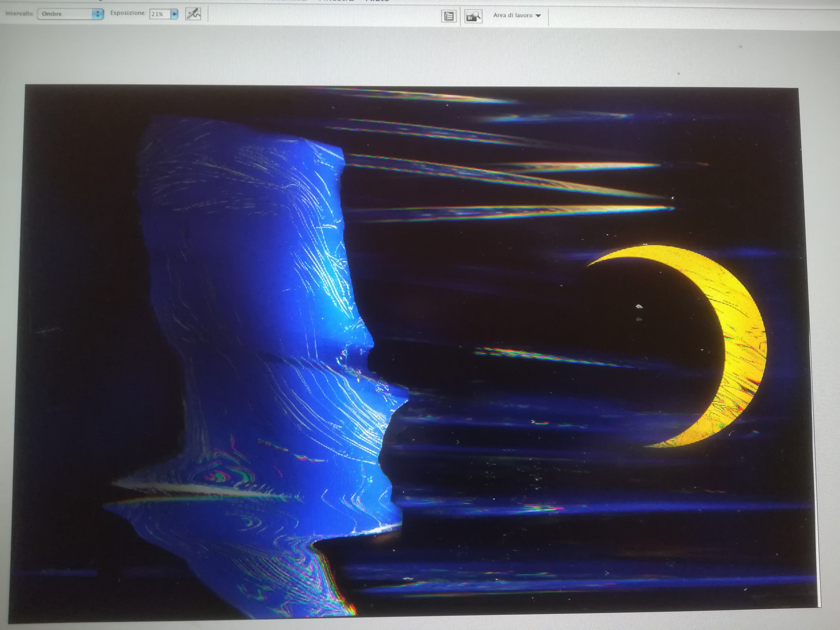Image resolution: width=840 pixels, height=630 pixels.
Task: Click the Area di lavoro triangle arrow
Action: tap(538, 16)
